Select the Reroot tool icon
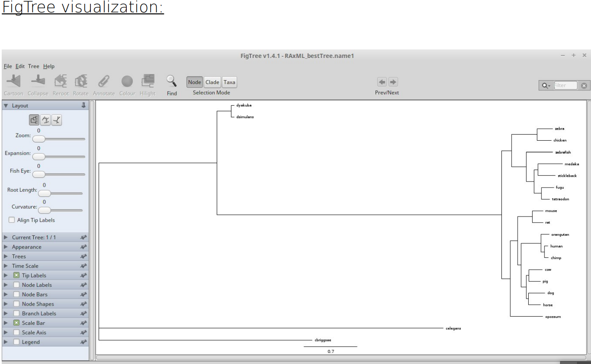This screenshot has width=591, height=364. click(x=60, y=82)
